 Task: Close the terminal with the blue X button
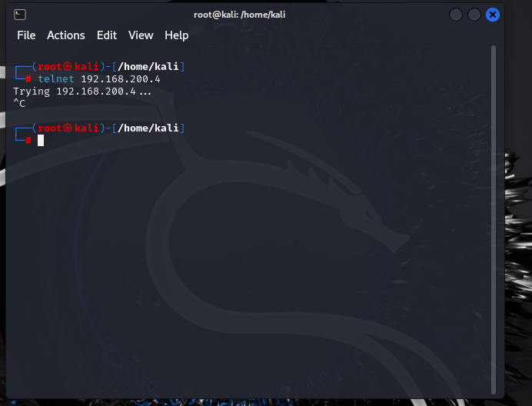click(x=492, y=15)
